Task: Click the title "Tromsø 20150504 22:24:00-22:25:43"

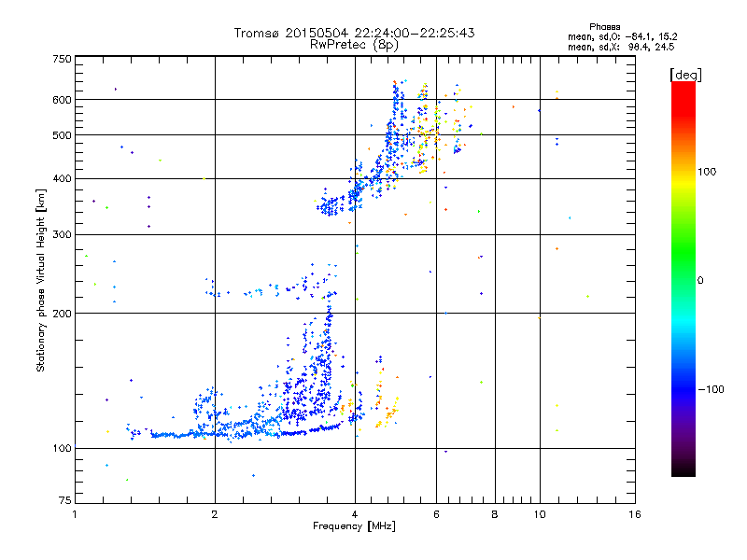Action: click(355, 33)
